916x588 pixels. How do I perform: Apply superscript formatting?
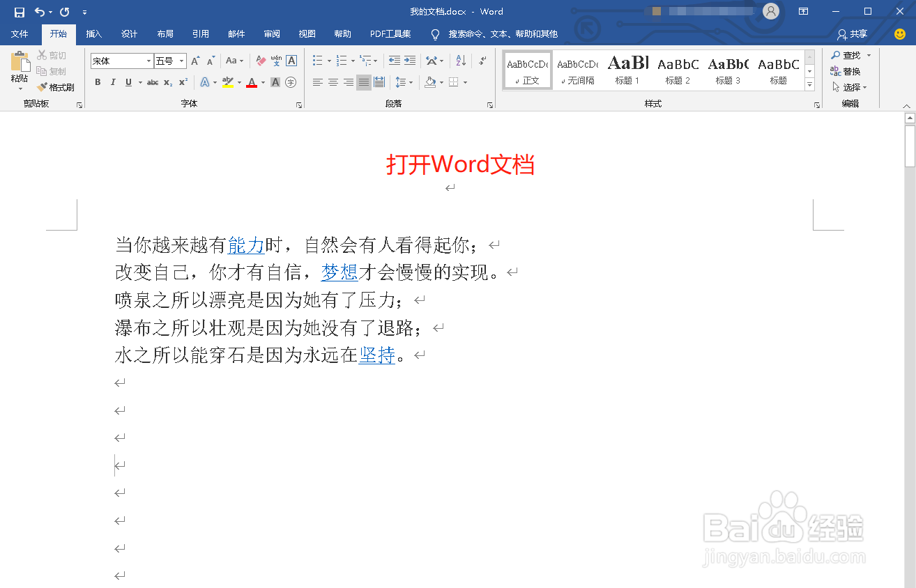pyautogui.click(x=183, y=82)
